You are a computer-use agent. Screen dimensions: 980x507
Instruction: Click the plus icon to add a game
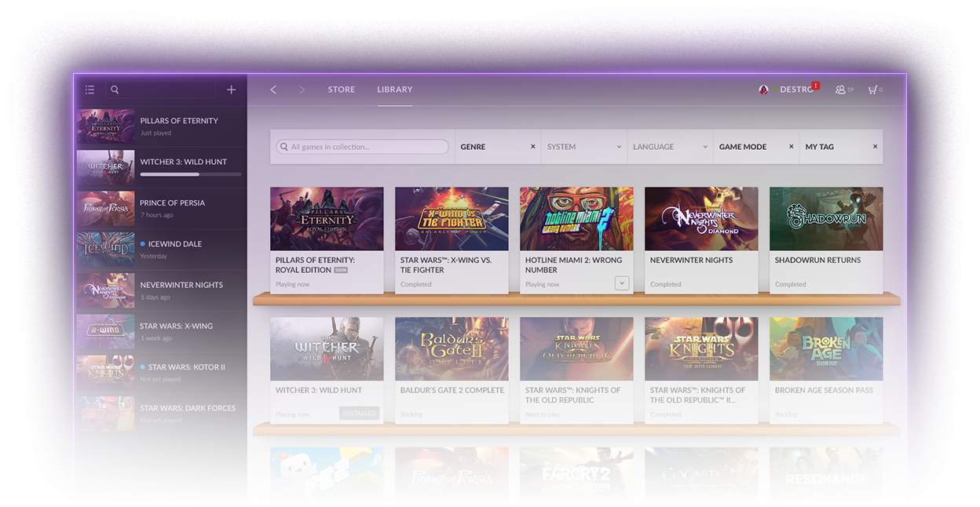coord(231,89)
